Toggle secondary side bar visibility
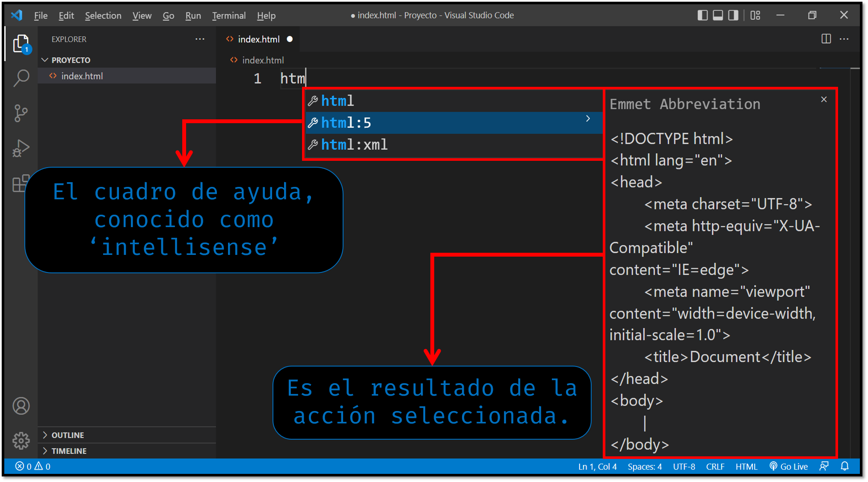The width and height of the screenshot is (868, 482). point(733,15)
